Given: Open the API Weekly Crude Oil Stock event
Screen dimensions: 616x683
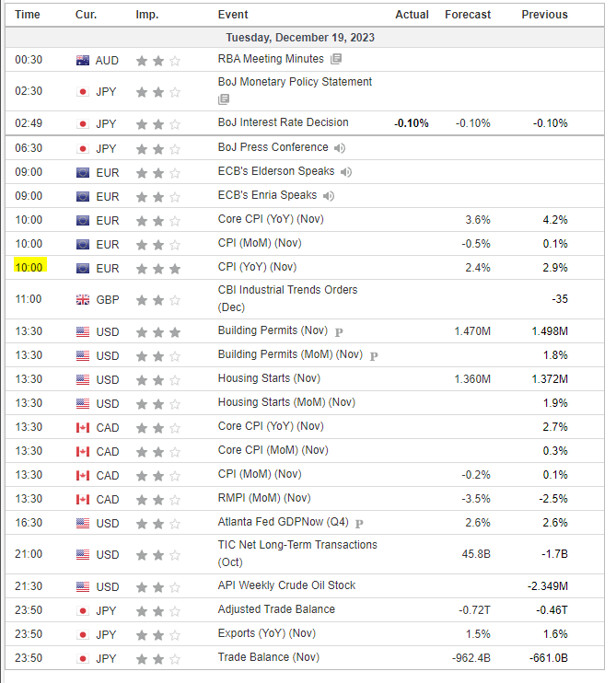Looking at the screenshot, I should pyautogui.click(x=286, y=585).
